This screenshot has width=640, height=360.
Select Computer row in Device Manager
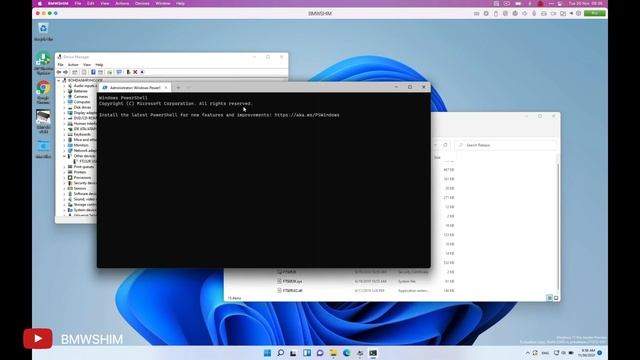pos(82,102)
